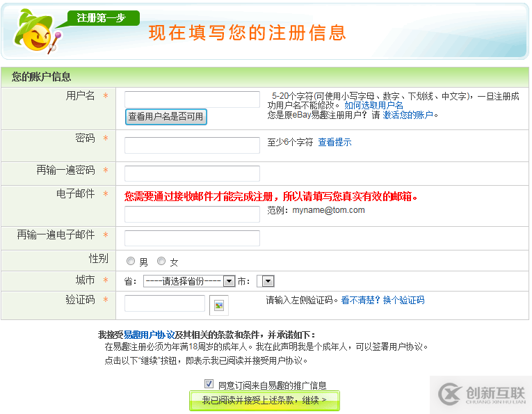Focus the 再输一遍电子邮件 input field
532x414 pixels.
point(192,238)
